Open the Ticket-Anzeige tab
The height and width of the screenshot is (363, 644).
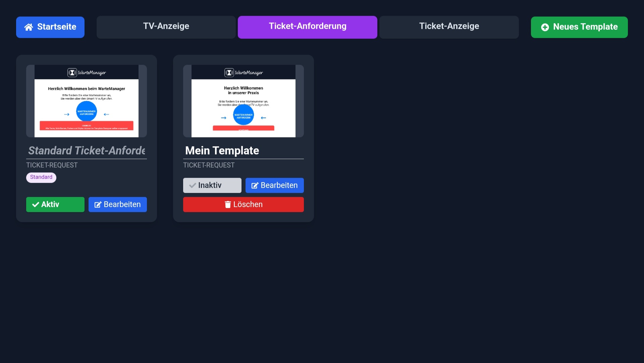click(x=449, y=27)
